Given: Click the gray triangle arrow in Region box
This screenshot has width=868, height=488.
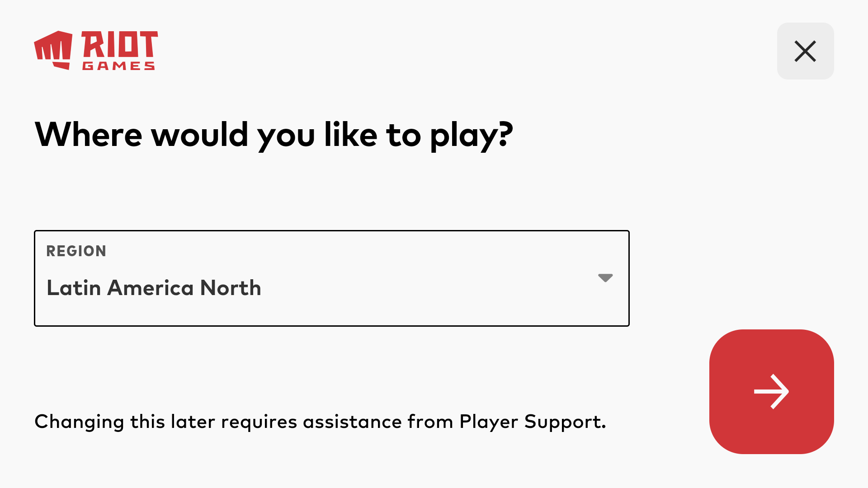Looking at the screenshot, I should click(x=605, y=277).
